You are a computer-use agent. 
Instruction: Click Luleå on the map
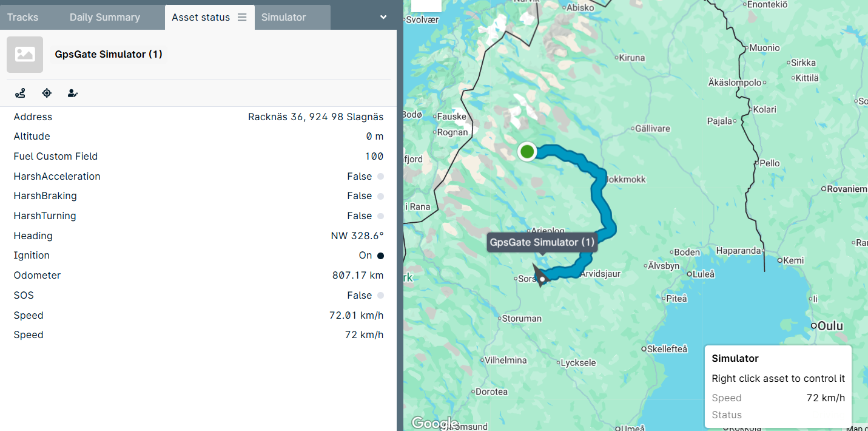point(704,274)
